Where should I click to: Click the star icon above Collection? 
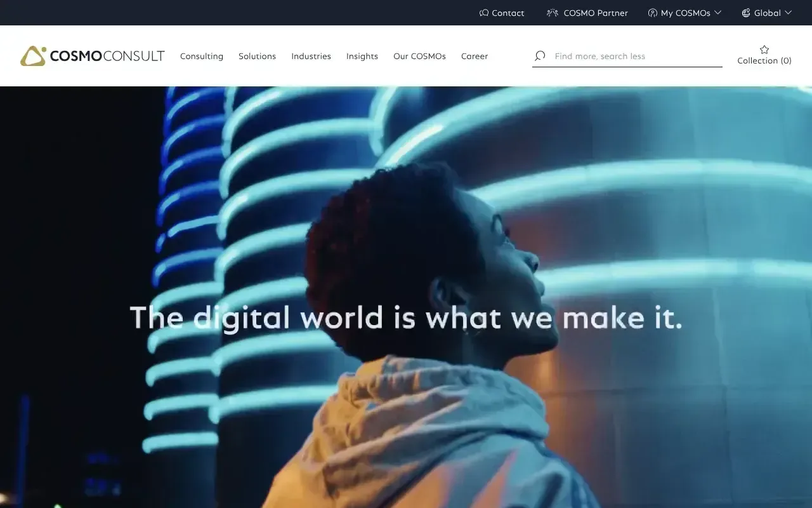click(764, 50)
